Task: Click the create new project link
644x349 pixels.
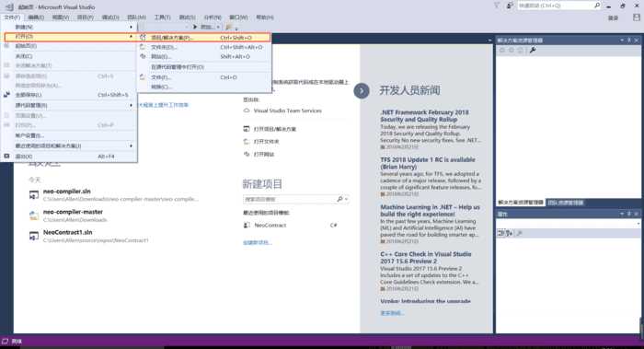Action: [257, 242]
